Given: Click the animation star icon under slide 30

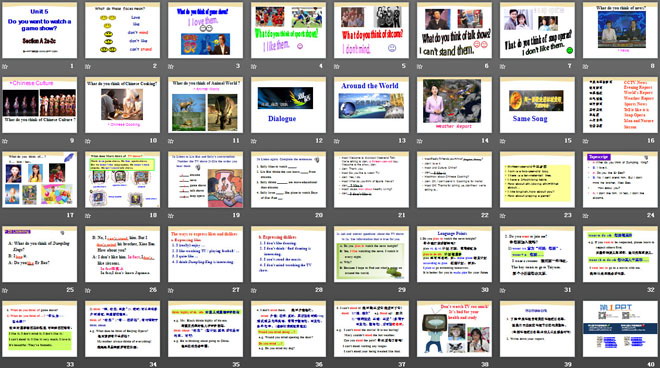Looking at the screenshot, I should click(420, 290).
